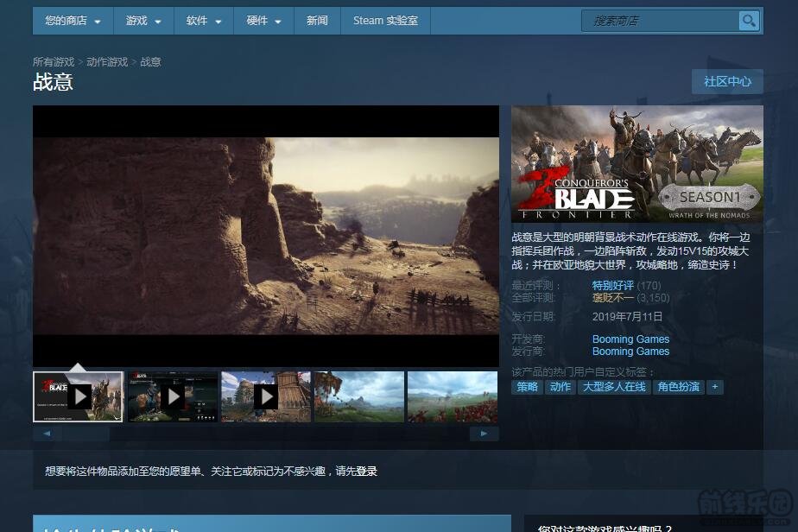This screenshot has width=798, height=532.
Task: Click the 登录 login link
Action: (x=366, y=472)
